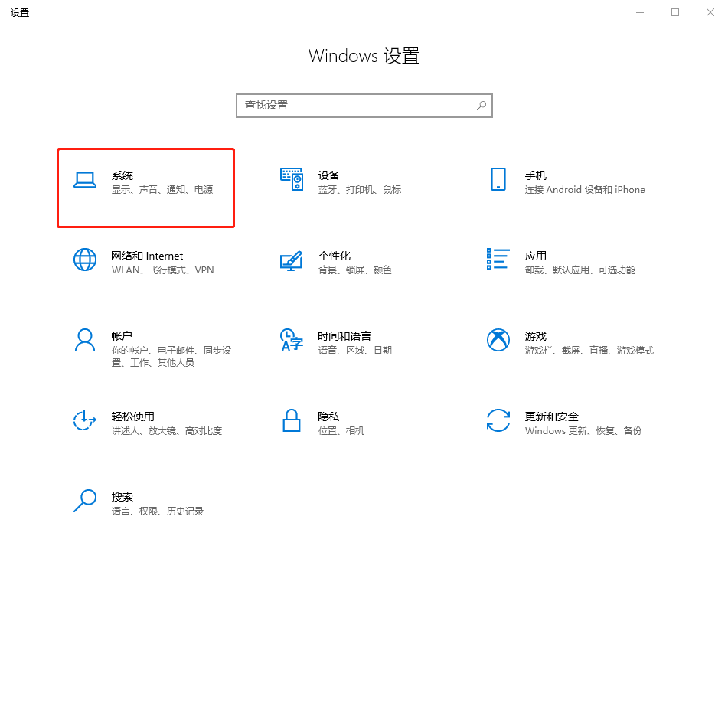Click the text 卸载、默认应用、可选功能
This screenshot has height=709, width=728.
point(580,270)
